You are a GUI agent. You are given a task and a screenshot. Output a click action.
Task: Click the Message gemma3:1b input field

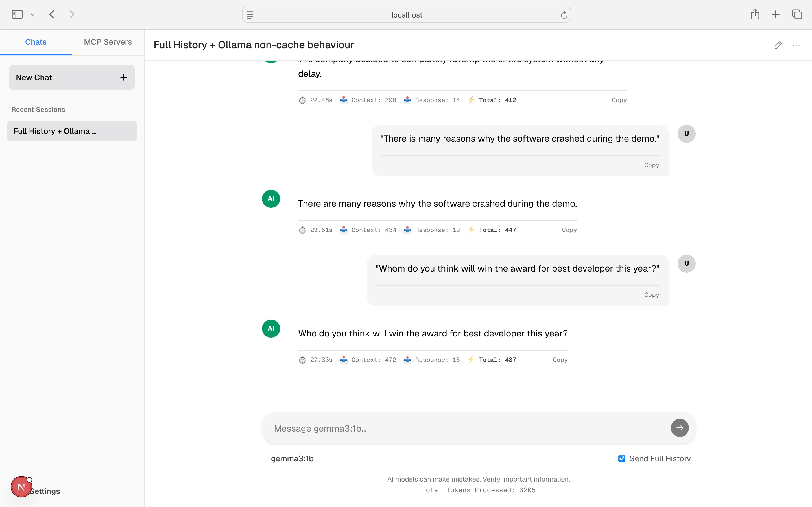(469, 428)
